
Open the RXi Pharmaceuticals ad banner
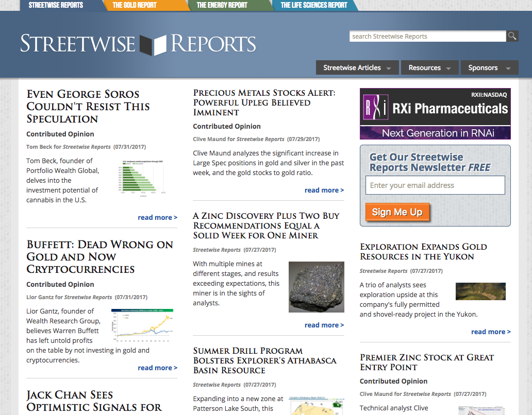(435, 114)
